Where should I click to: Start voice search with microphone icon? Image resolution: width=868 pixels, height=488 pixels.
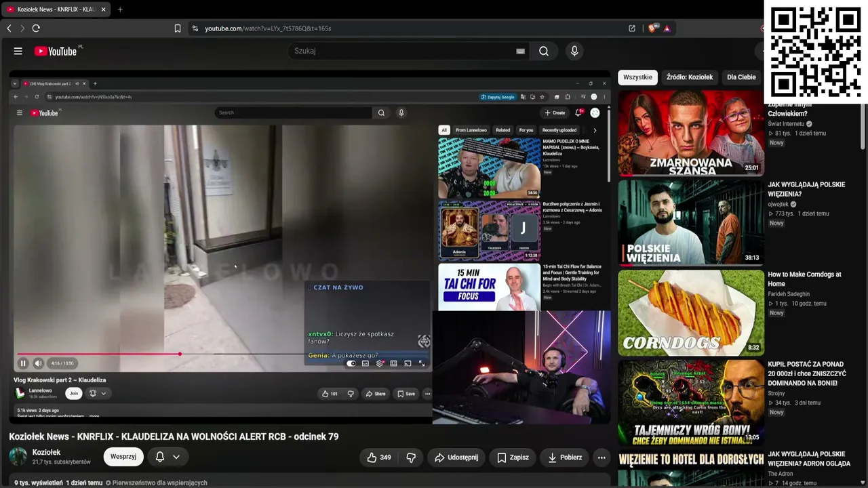574,51
